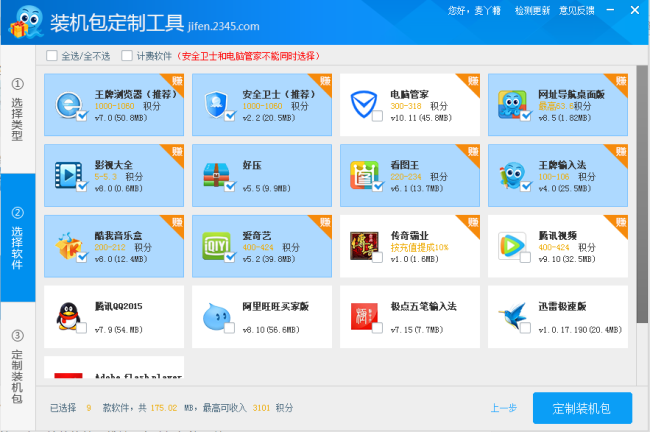Viewport: 650px width, 432px height.
Task: Check the 腾讯视频 checkbox
Action: coord(525,257)
